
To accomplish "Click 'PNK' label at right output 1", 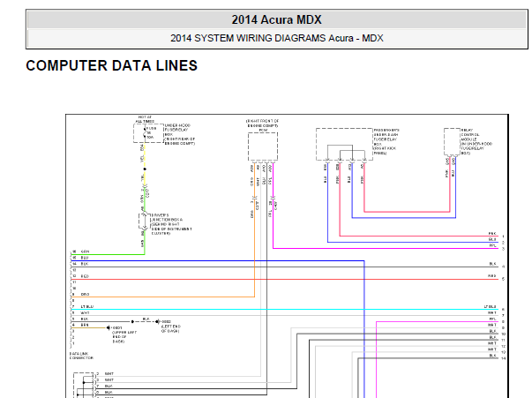I will coord(492,234).
